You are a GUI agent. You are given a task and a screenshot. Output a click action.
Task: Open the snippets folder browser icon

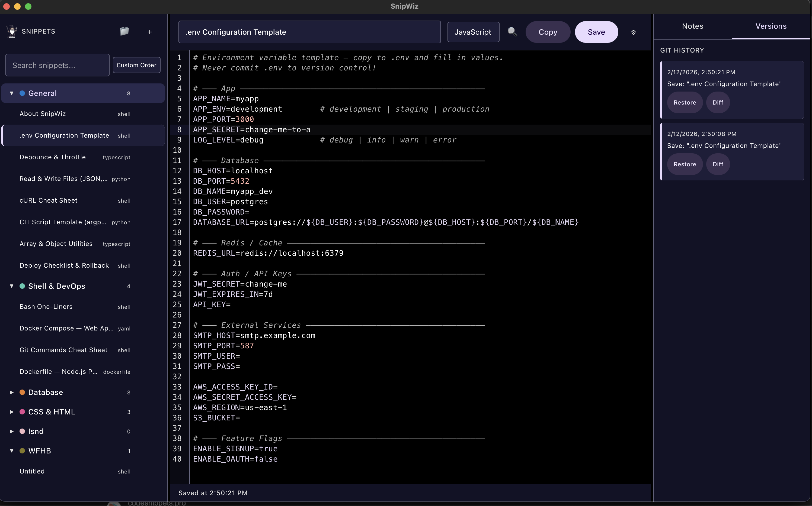[x=124, y=31]
